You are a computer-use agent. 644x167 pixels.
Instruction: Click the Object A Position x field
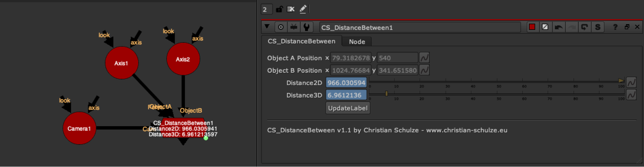click(x=351, y=58)
